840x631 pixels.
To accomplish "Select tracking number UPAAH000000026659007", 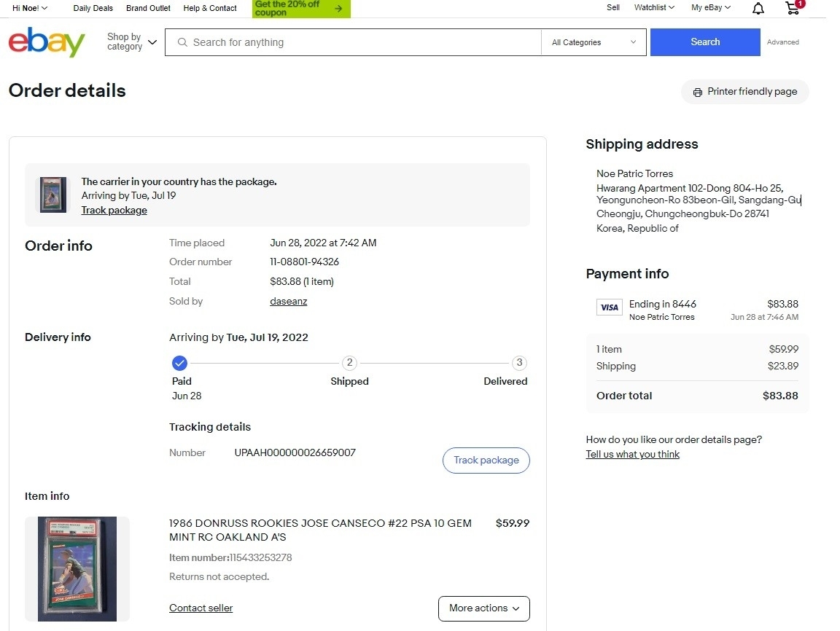I will 295,452.
